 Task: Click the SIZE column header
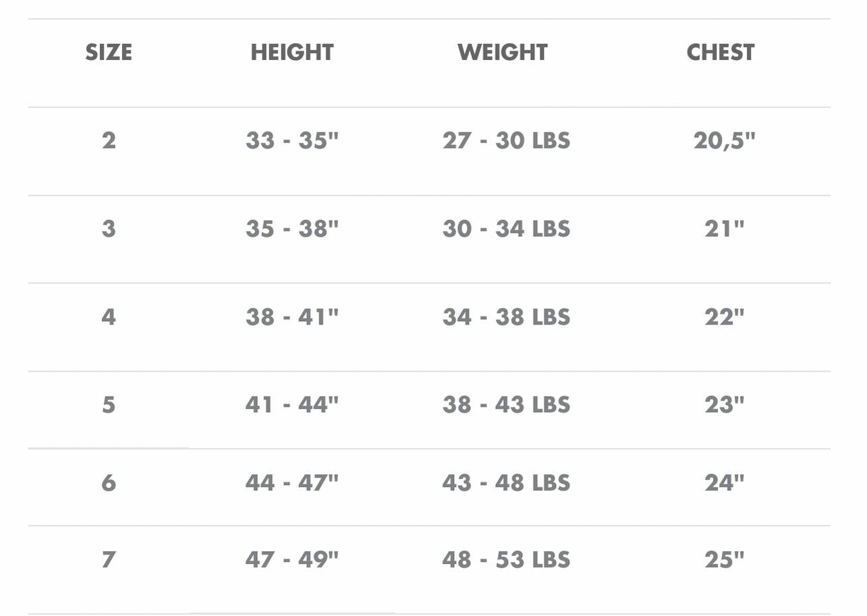(109, 53)
